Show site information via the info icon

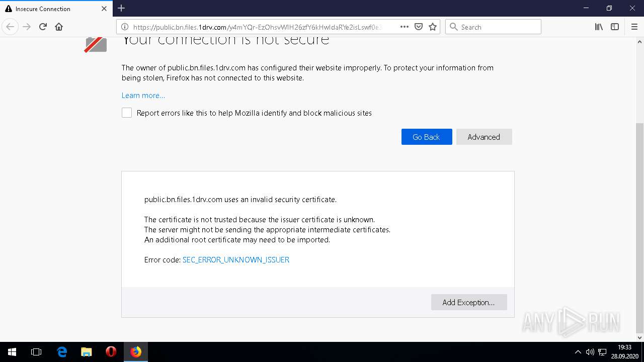coord(124,27)
